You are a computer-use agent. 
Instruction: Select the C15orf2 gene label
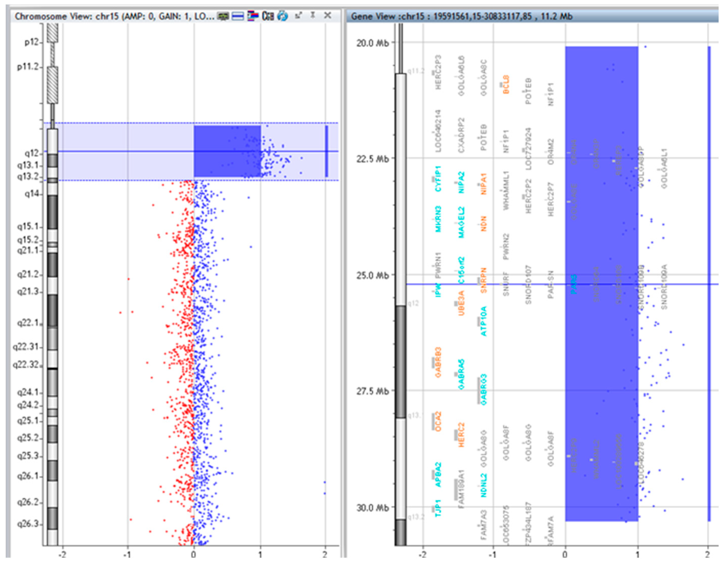tap(461, 271)
